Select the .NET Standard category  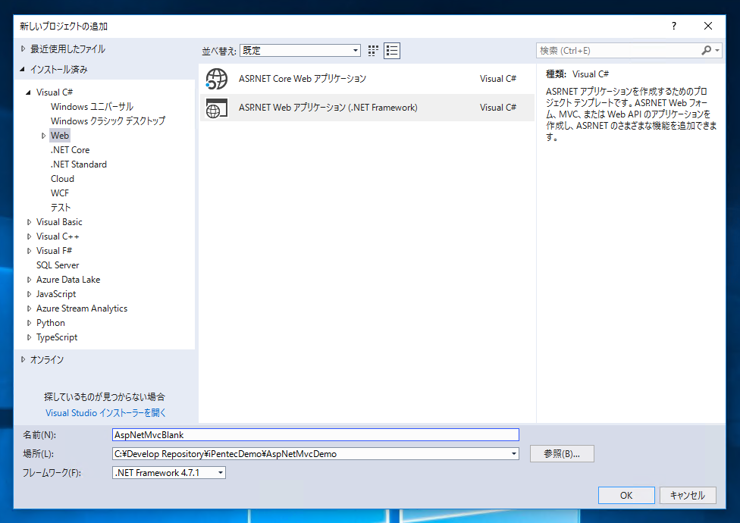tap(79, 164)
